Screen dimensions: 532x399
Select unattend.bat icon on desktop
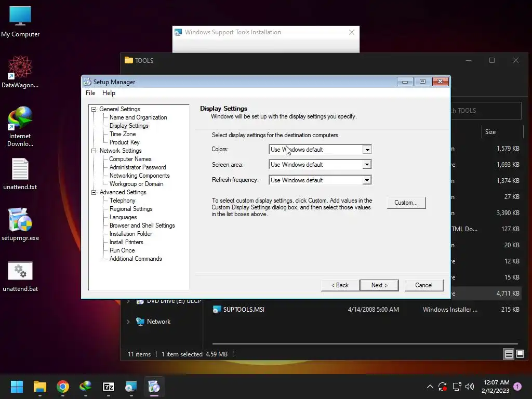click(x=20, y=276)
